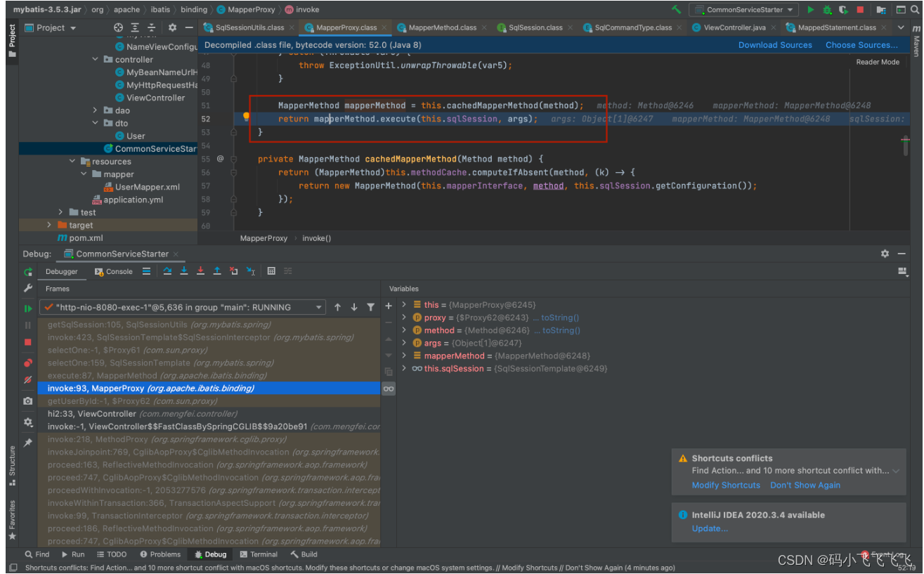Open the thread selector dropdown showing http-nio-8080-exec-1

tap(183, 307)
